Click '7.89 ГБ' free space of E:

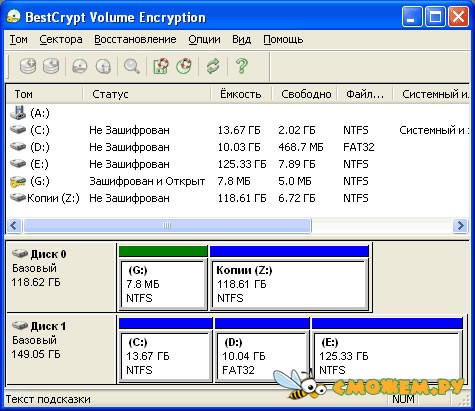(x=297, y=164)
